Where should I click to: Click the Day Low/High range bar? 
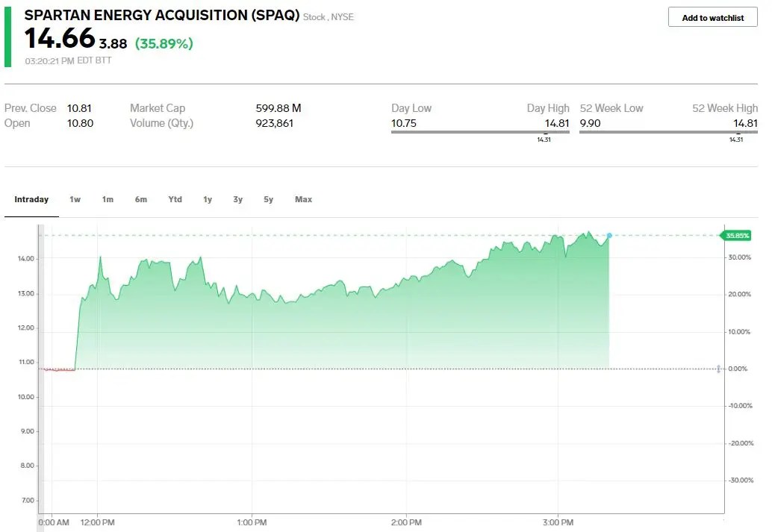480,132
